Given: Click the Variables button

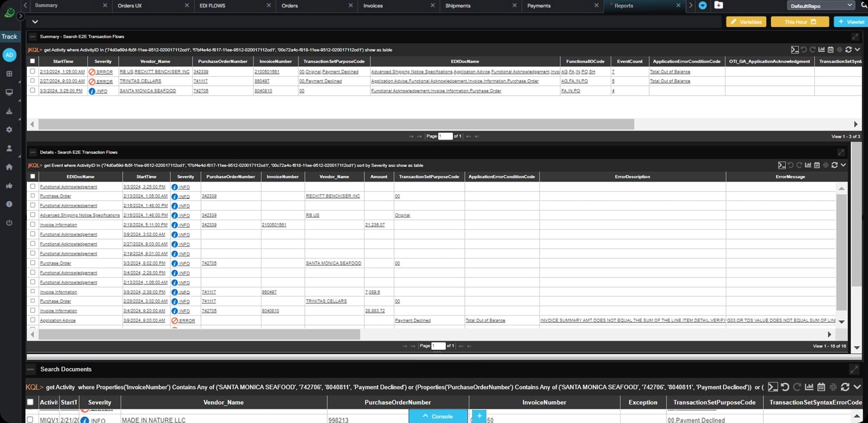Looking at the screenshot, I should (x=746, y=22).
